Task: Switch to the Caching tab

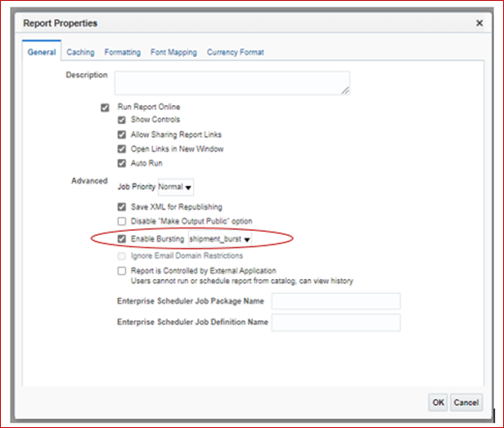Action: click(x=80, y=52)
